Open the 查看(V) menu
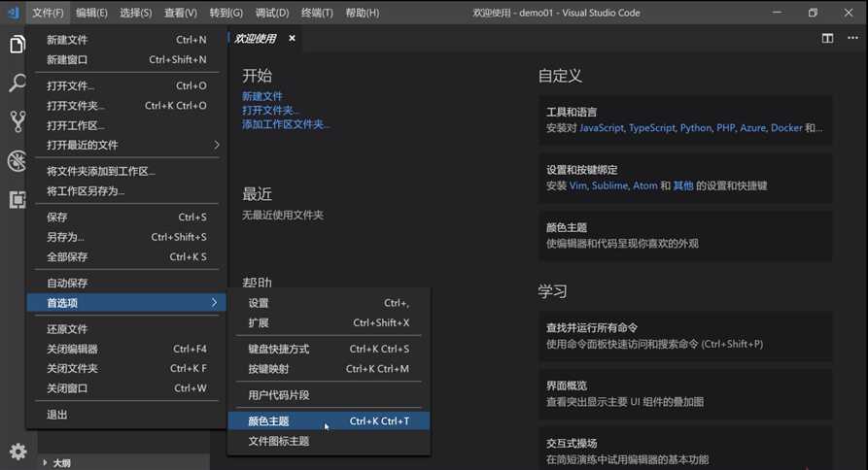This screenshot has height=470, width=868. [x=181, y=13]
